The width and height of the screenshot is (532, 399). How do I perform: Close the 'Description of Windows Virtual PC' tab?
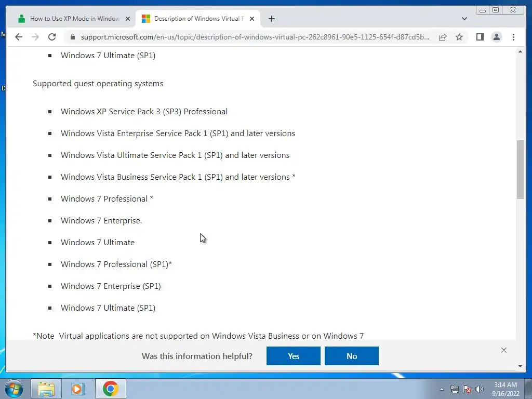coord(252,19)
